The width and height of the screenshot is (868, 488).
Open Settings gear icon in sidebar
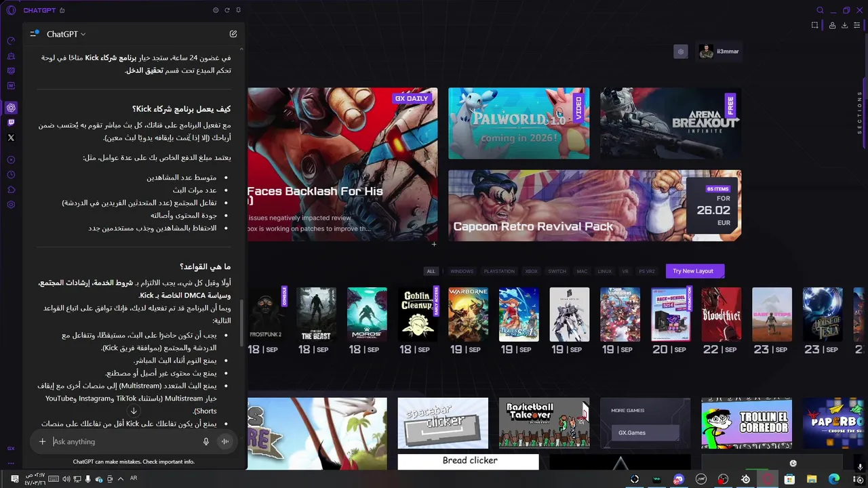click(11, 205)
